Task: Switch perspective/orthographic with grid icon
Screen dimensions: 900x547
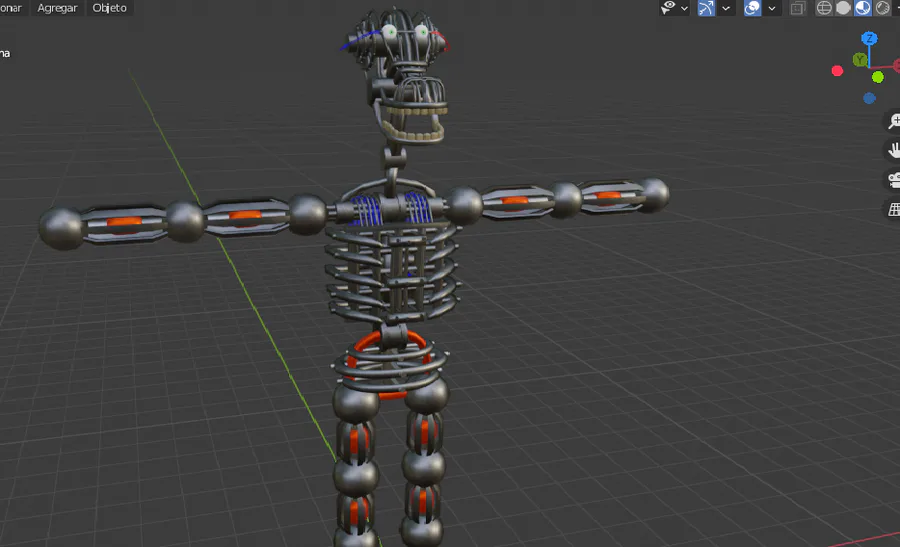Action: tap(894, 210)
